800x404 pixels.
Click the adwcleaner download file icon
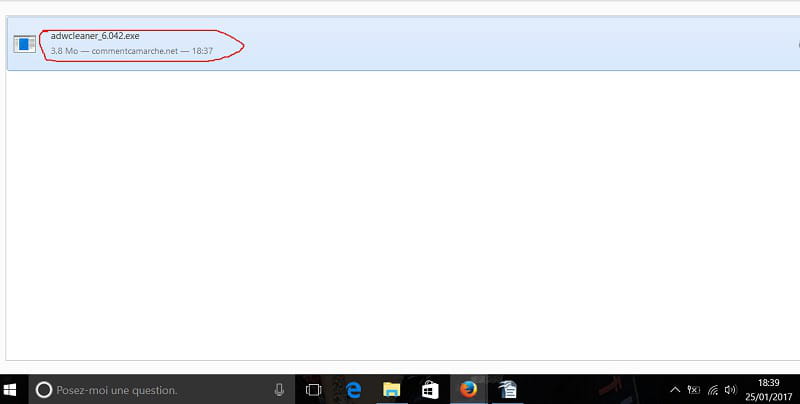(24, 44)
